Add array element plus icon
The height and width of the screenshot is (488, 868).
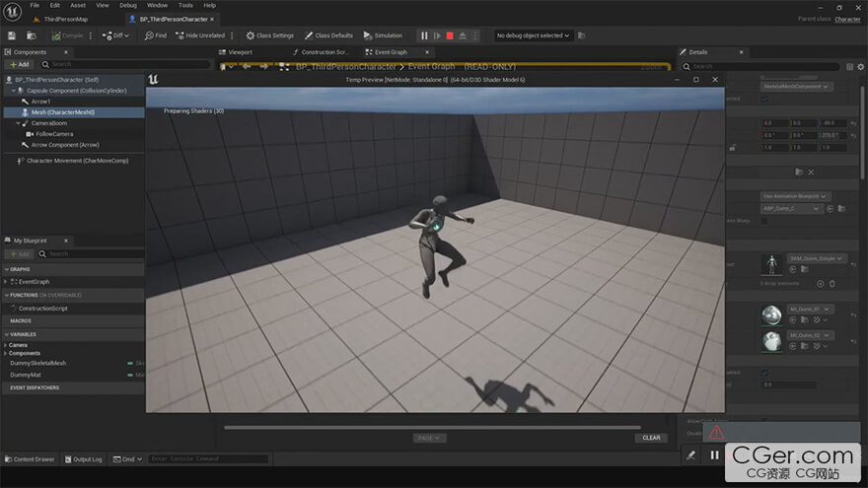pos(820,284)
